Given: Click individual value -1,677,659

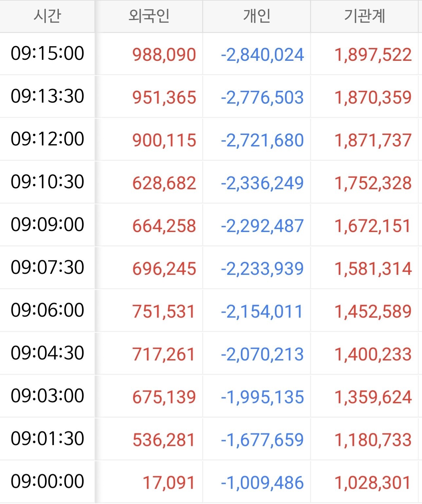Looking at the screenshot, I should point(262,440).
